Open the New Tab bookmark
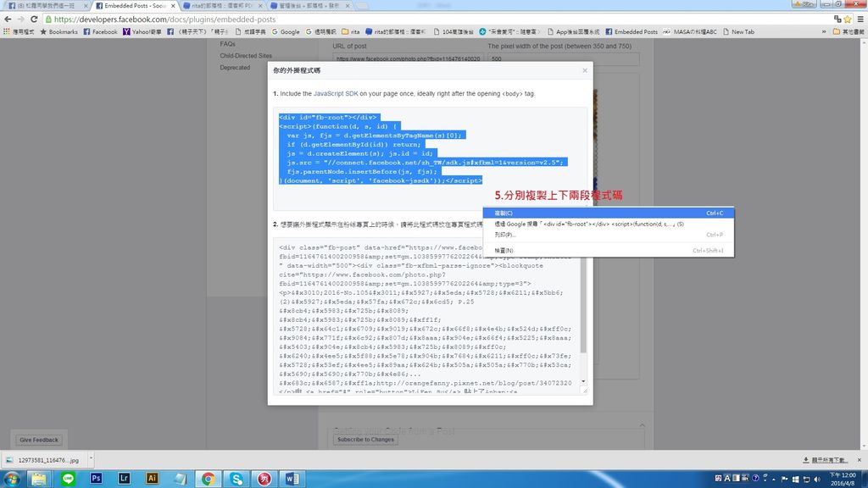Viewport: 868px width, 488px height. coord(738,32)
